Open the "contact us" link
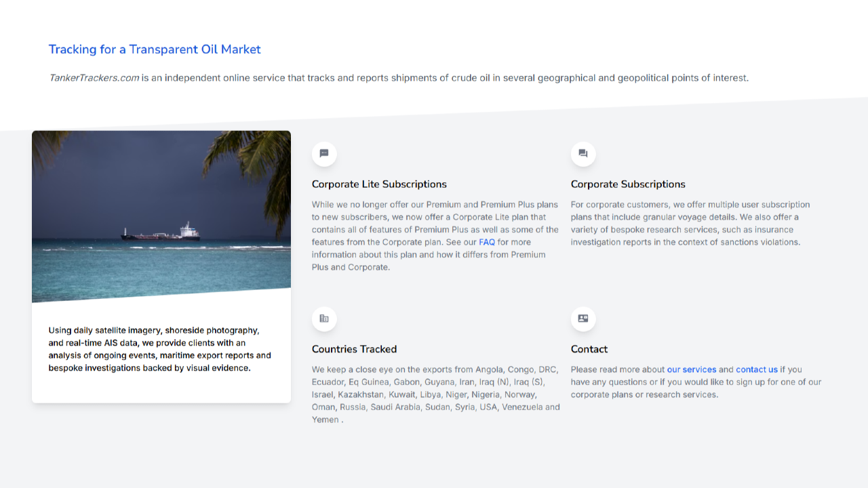The height and width of the screenshot is (488, 868). [x=756, y=369]
